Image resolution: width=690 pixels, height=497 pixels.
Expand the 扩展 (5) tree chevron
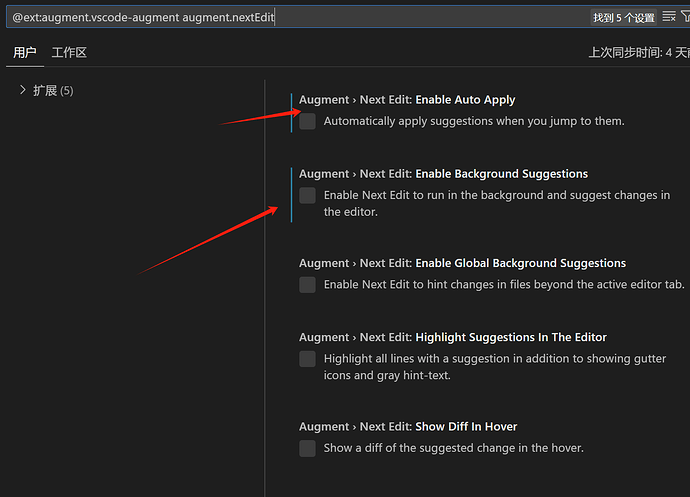(23, 90)
